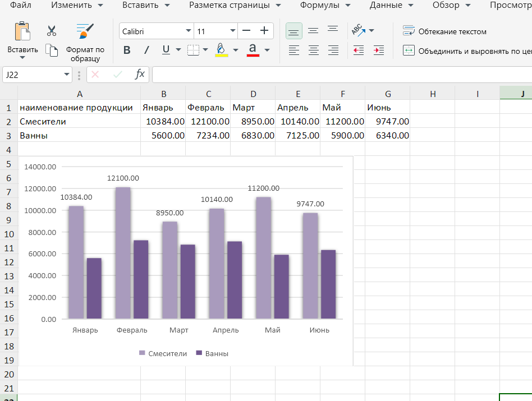This screenshot has height=401, width=532.
Task: Open the Файл menu
Action: pos(20,5)
